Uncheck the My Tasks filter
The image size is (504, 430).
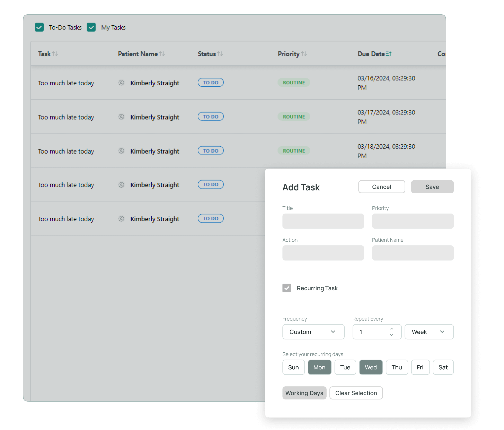tap(91, 27)
